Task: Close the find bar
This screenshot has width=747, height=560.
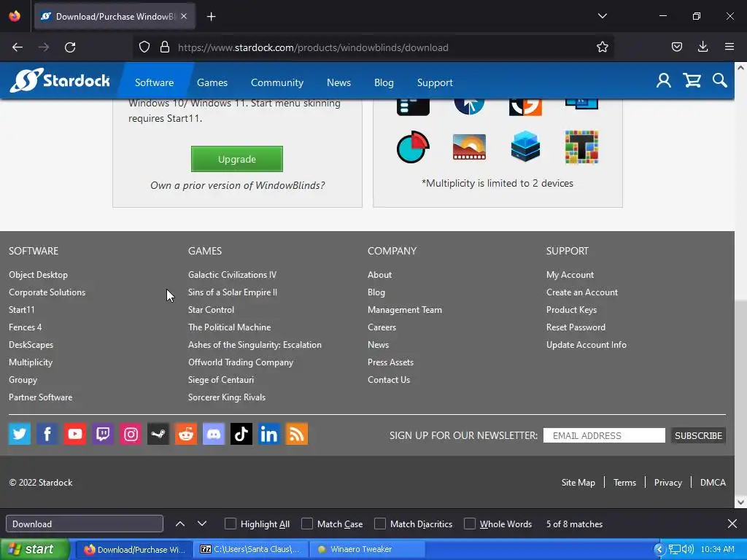Action: click(732, 524)
